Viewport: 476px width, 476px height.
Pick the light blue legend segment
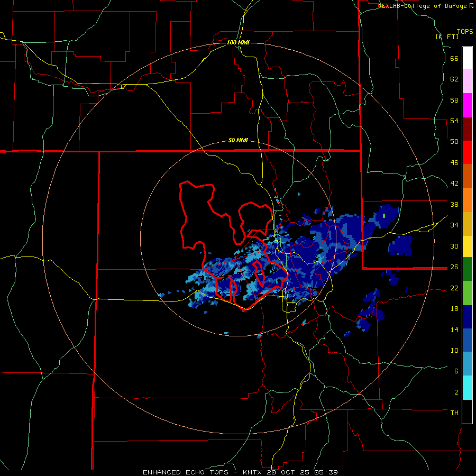pyautogui.click(x=467, y=364)
